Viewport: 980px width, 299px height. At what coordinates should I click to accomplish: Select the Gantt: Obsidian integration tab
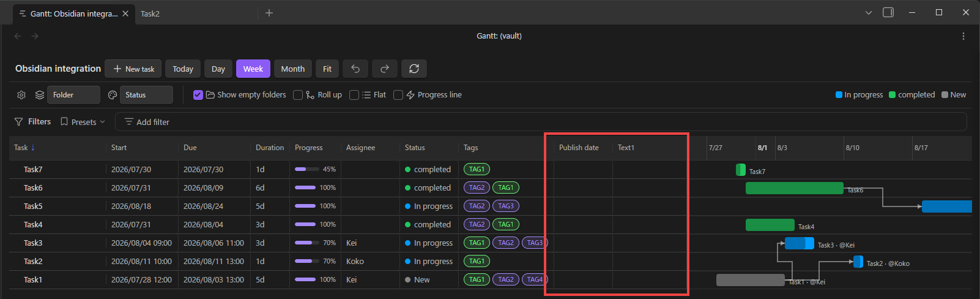(73, 13)
